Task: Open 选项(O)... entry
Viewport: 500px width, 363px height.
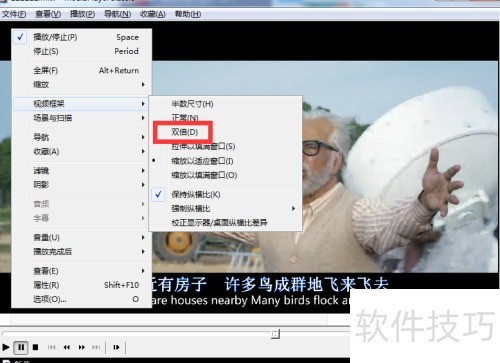Action: (82, 299)
